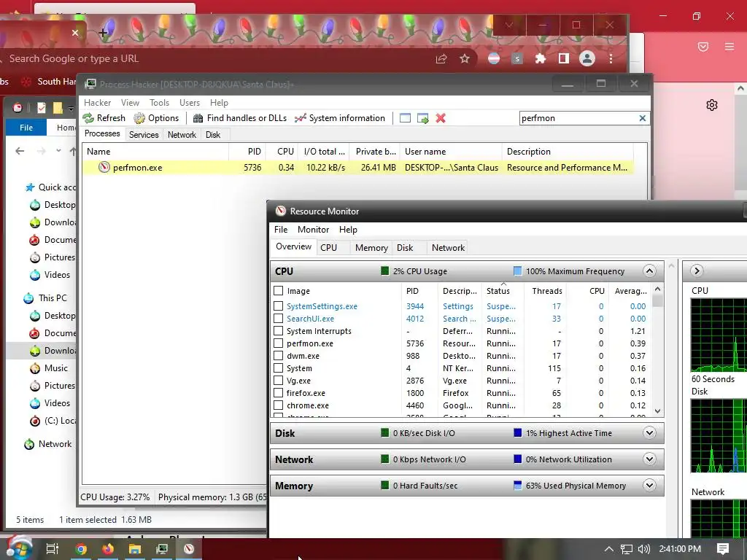This screenshot has height=560, width=747.
Task: Check the Vg.exe checkbox
Action: pos(279,381)
